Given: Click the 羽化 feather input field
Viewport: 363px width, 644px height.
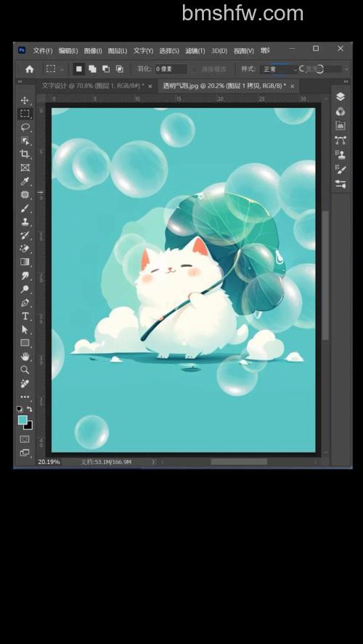Looking at the screenshot, I should 171,69.
